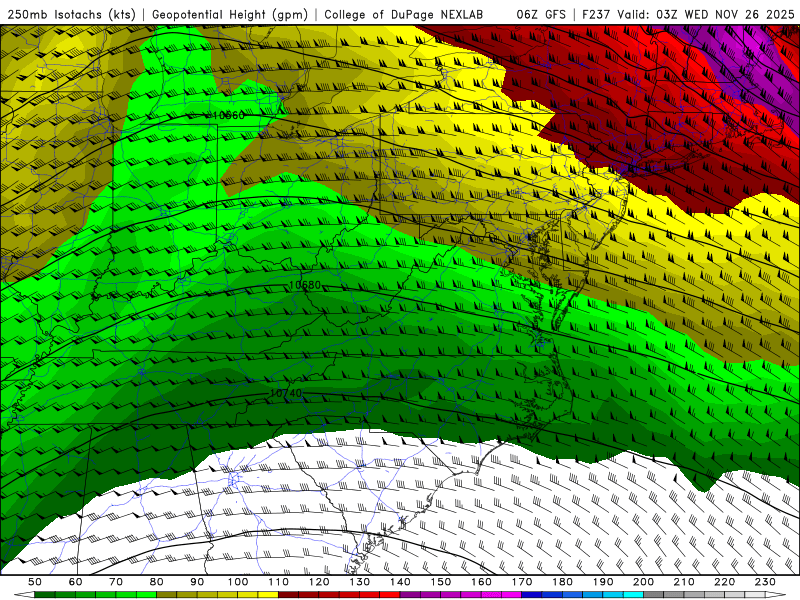This screenshot has height=600, width=800.
Task: Click the 160 label on the color scale
Action: [481, 582]
